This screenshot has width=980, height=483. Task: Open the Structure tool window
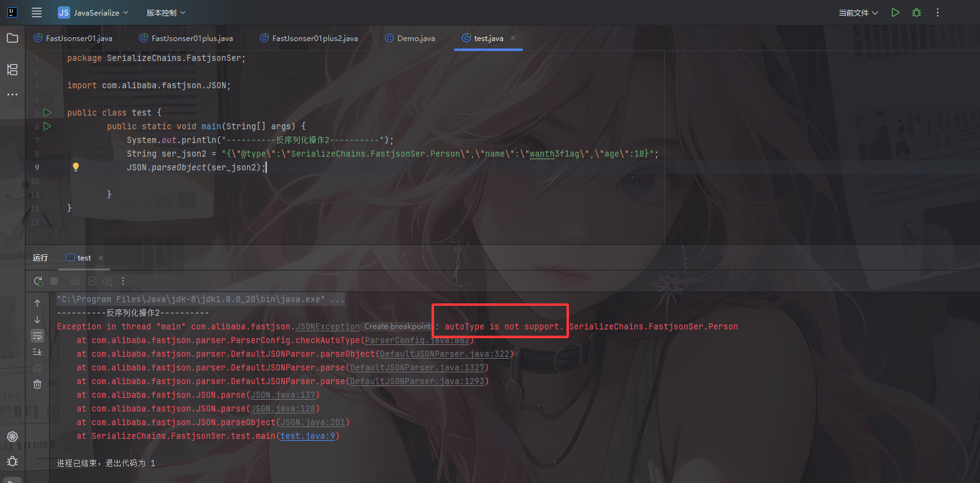click(x=12, y=70)
